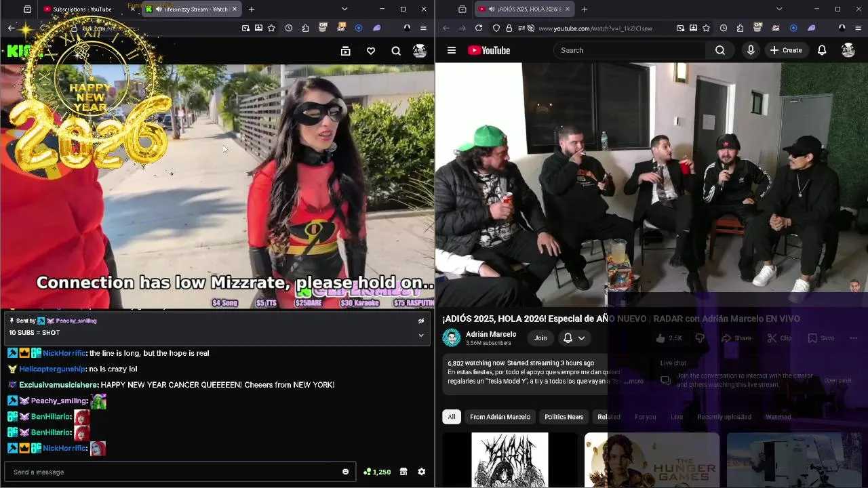Go back in the Kick window
Viewport: 868px width, 488px height.
pos(11,28)
